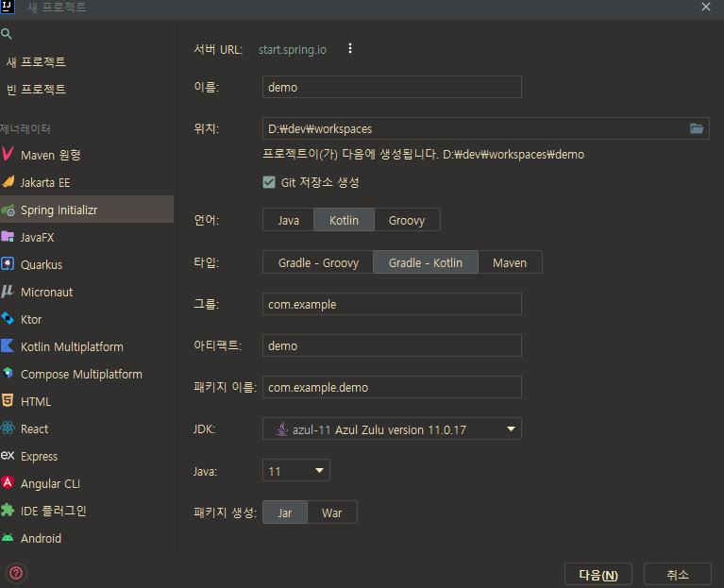Click the Java cup icon in JDK field
Image resolution: width=724 pixels, height=588 pixels.
tap(281, 429)
